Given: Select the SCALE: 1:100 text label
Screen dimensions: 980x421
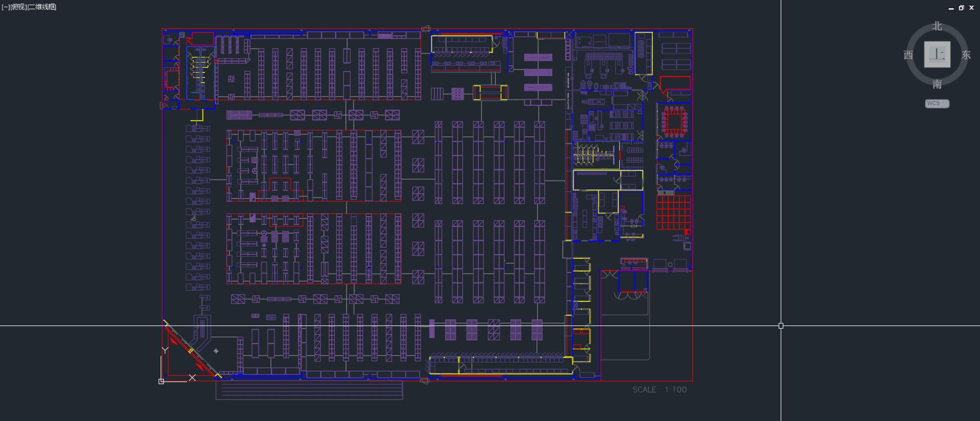Looking at the screenshot, I should 659,390.
